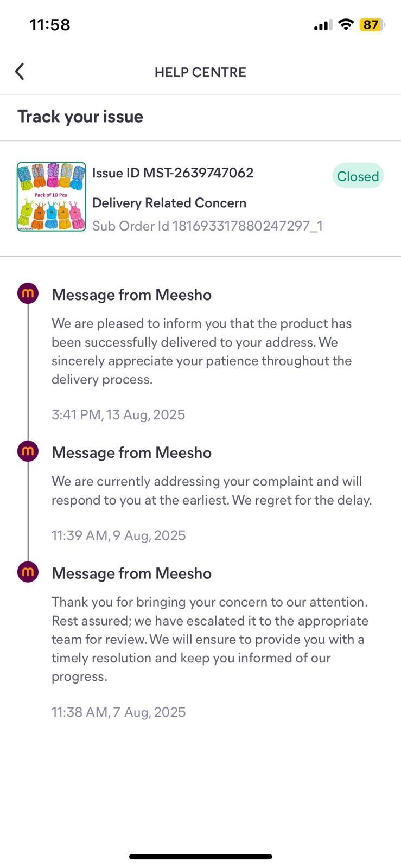Tap Issue ID MST-2639747062 text
401x868 pixels.
pyautogui.click(x=173, y=173)
